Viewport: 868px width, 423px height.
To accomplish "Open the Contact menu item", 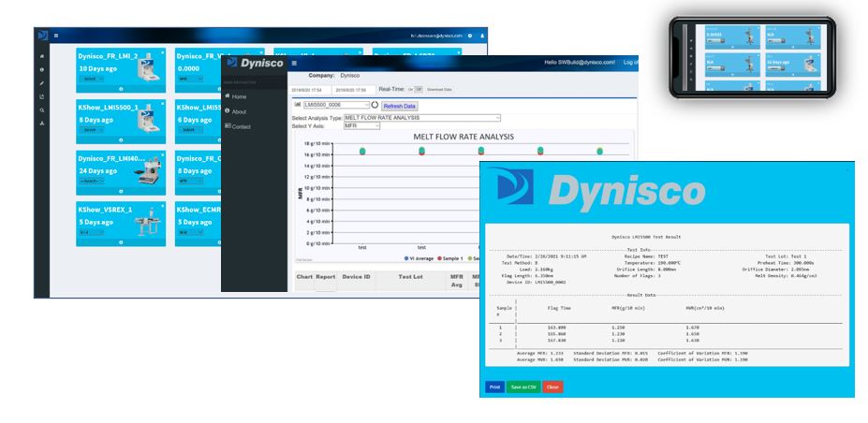I will 241,126.
